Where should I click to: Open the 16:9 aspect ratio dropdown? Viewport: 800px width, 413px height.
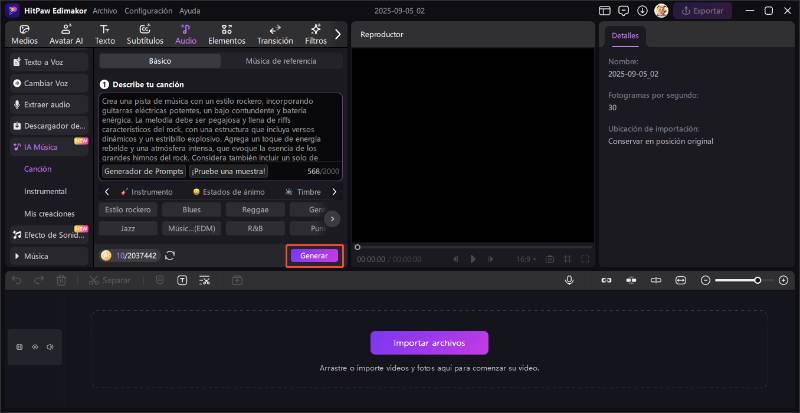point(526,259)
